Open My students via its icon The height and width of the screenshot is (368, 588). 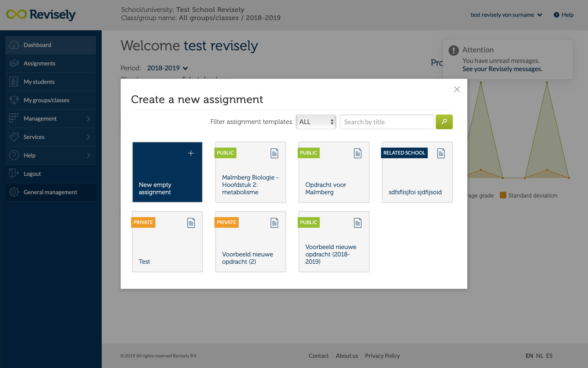click(x=13, y=82)
